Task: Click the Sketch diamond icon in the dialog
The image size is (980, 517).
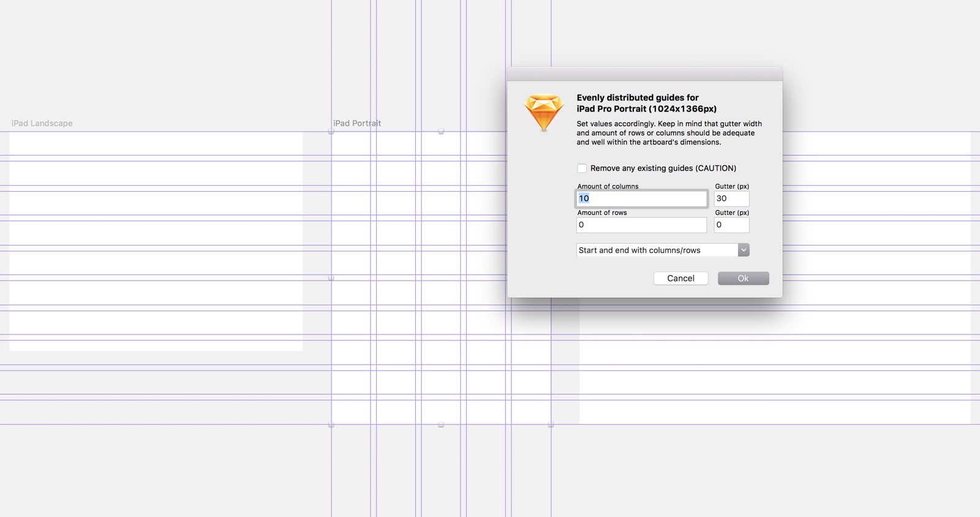Action: pyautogui.click(x=543, y=112)
